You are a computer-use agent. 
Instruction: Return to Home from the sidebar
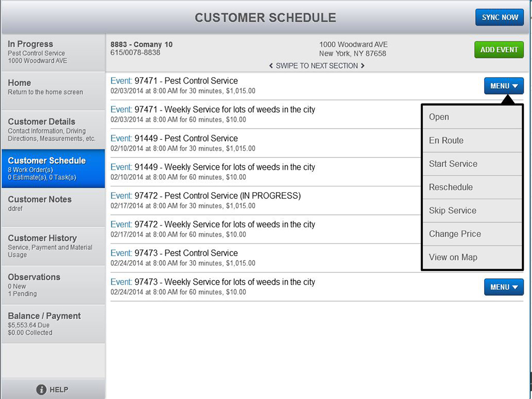[x=53, y=91]
